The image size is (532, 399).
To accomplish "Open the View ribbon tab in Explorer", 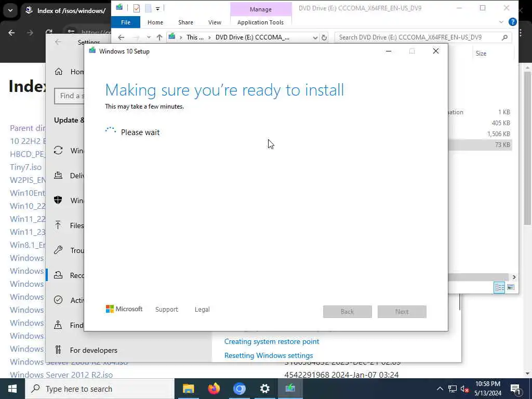I will [x=215, y=22].
